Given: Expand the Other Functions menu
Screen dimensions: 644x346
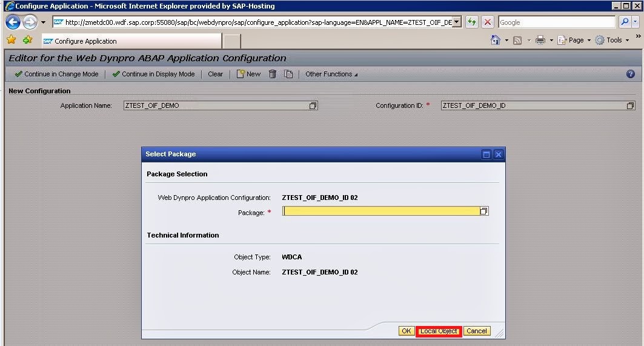Looking at the screenshot, I should [331, 74].
